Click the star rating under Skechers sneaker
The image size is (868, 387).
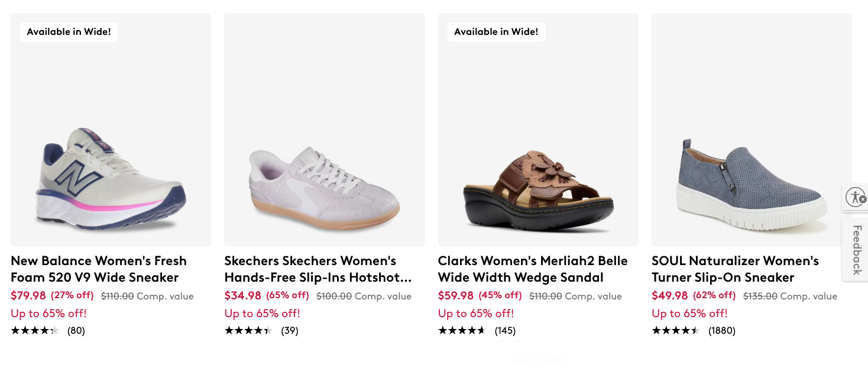[248, 331]
